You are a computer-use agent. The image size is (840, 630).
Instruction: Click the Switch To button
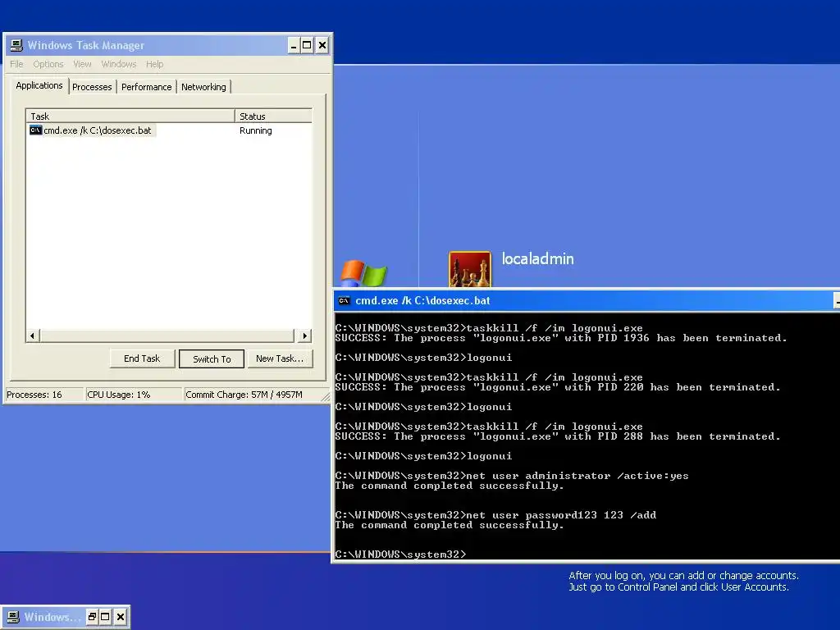[x=212, y=359]
